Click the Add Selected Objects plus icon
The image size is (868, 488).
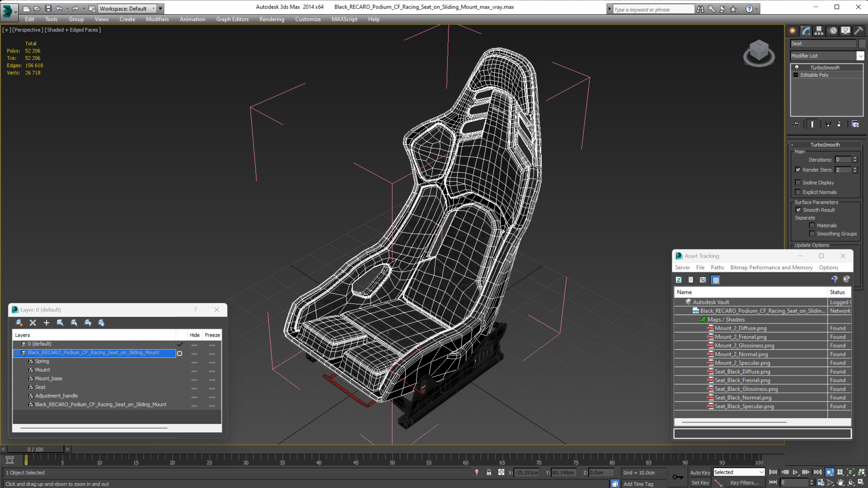(x=47, y=323)
